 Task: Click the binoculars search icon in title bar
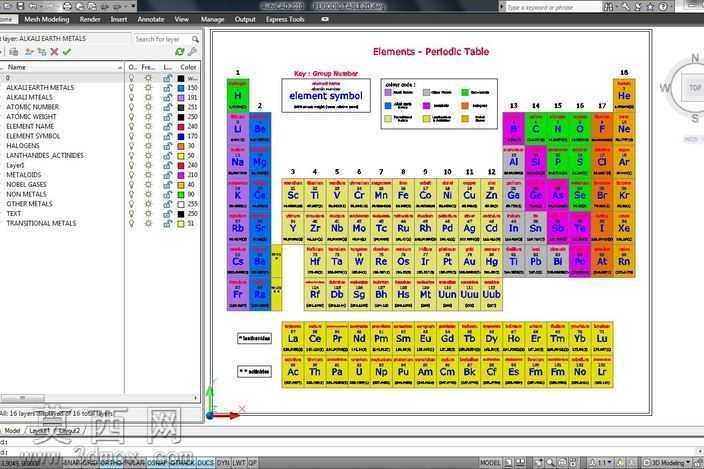608,6
